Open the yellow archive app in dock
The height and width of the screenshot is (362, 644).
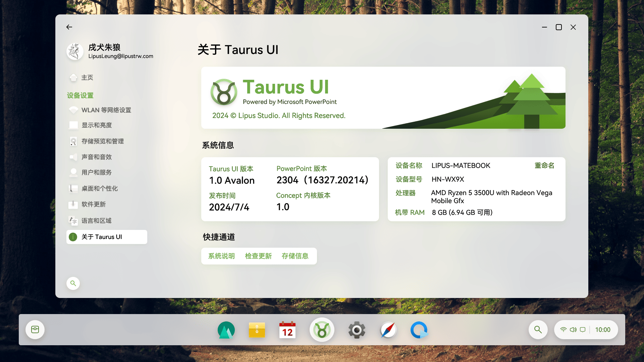257,330
